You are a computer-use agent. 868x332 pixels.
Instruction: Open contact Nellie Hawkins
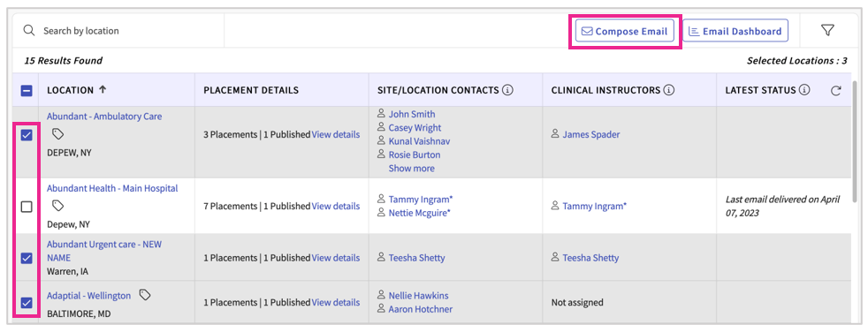point(418,296)
